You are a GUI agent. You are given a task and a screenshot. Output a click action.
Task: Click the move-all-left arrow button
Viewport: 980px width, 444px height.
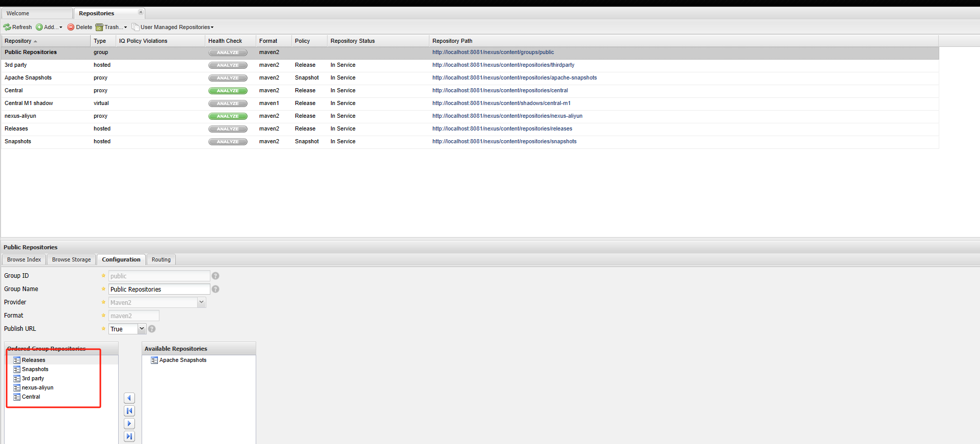click(129, 411)
